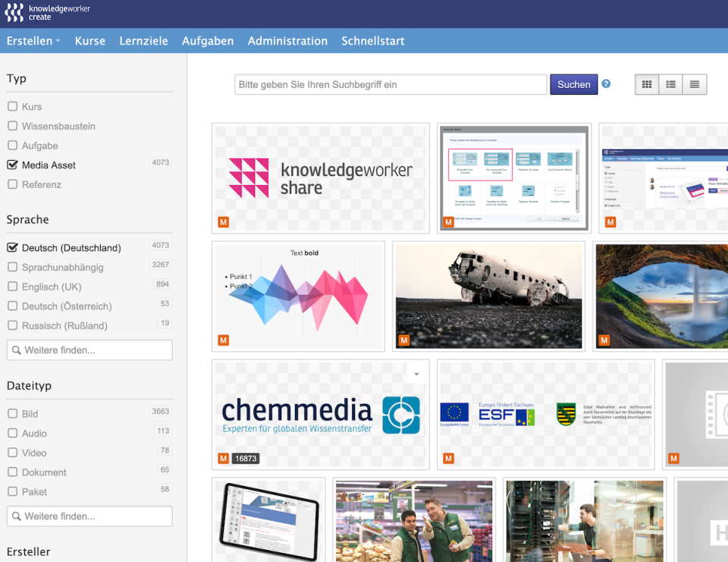
Task: Click the M badge on the plane wreck image
Action: [x=403, y=340]
